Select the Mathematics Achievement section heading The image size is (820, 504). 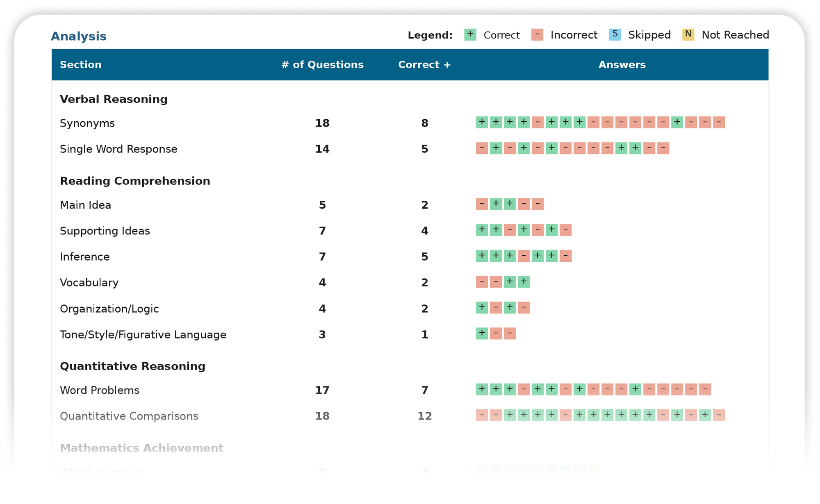(x=141, y=448)
